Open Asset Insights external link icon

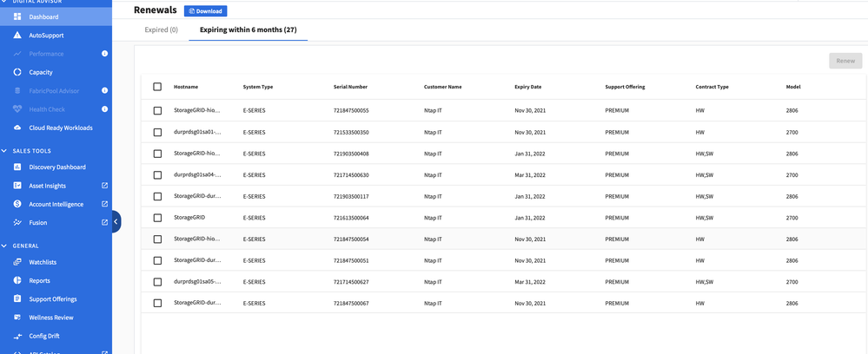point(104,186)
